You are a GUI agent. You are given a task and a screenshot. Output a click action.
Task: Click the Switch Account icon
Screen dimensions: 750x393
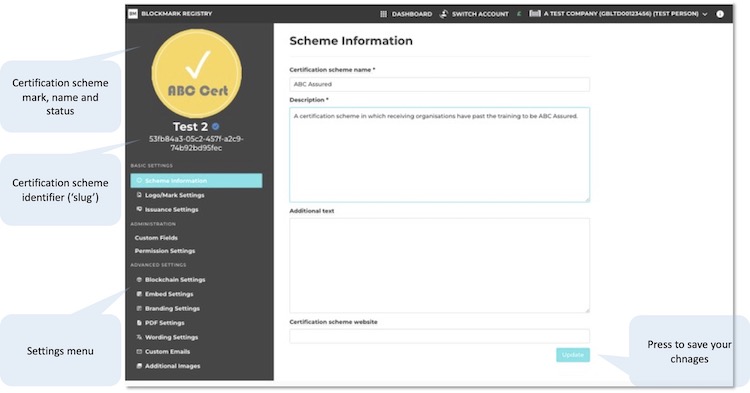444,14
